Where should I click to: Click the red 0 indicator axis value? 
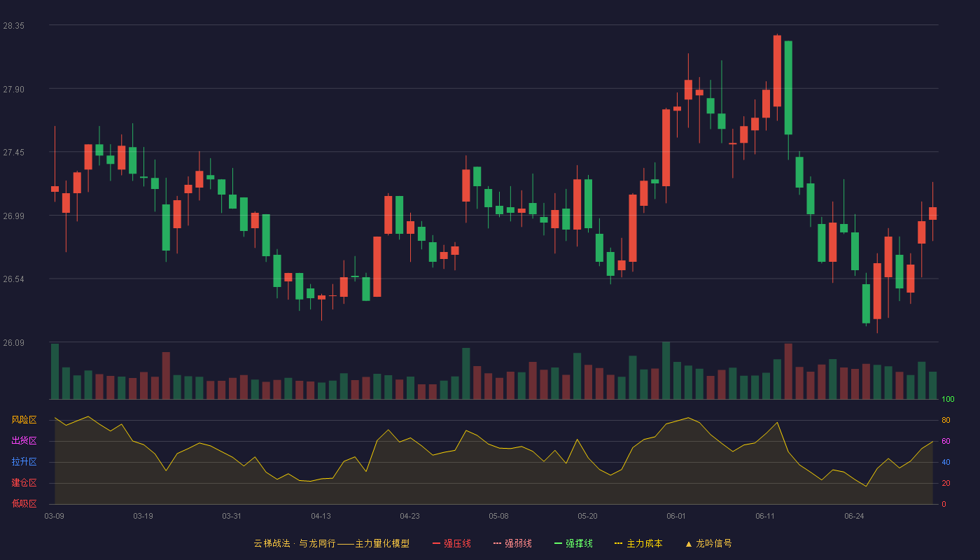tap(944, 504)
